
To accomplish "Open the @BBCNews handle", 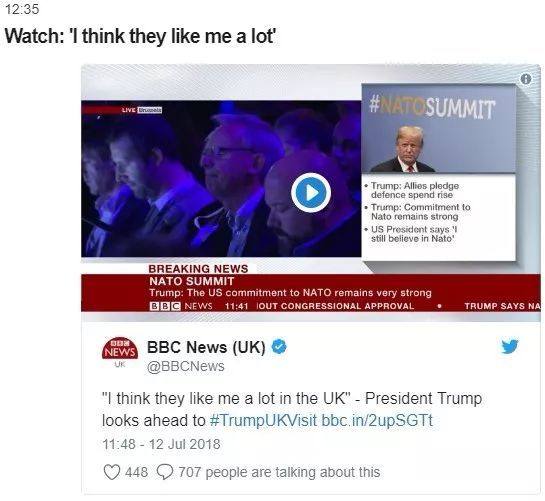I will point(186,366).
